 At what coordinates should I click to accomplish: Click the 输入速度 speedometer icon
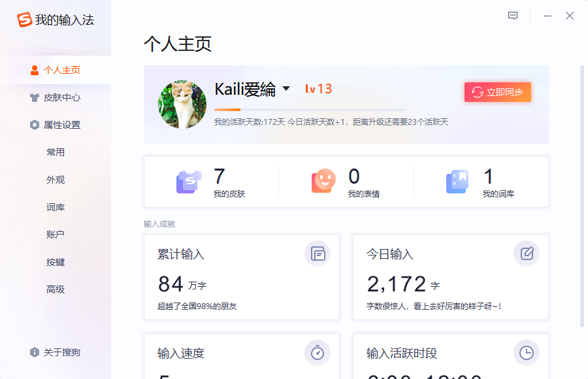tap(318, 353)
